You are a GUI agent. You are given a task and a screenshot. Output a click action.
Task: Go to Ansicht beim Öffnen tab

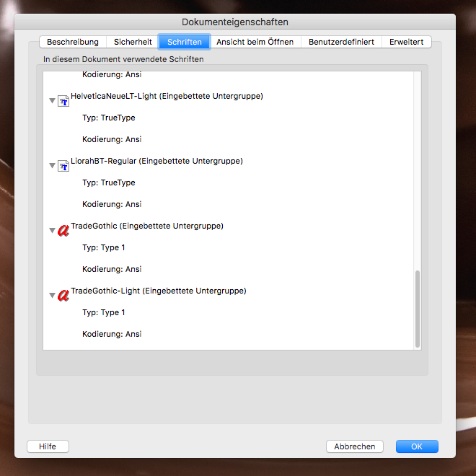click(255, 42)
